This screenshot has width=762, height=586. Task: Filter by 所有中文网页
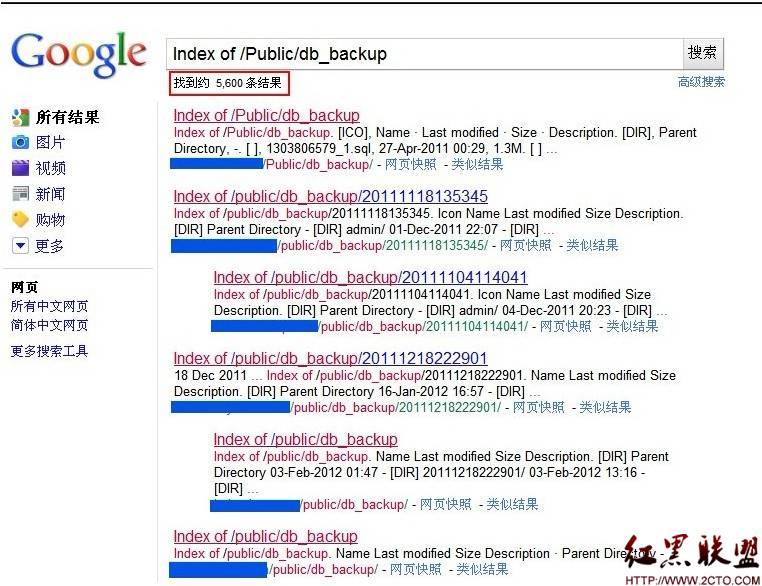(x=50, y=306)
